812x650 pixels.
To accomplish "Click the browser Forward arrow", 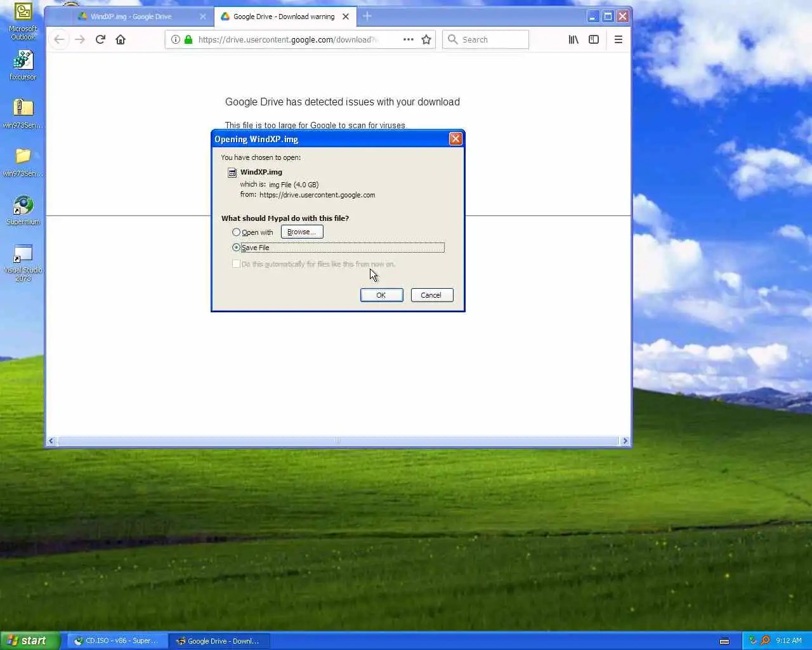I will [x=80, y=39].
